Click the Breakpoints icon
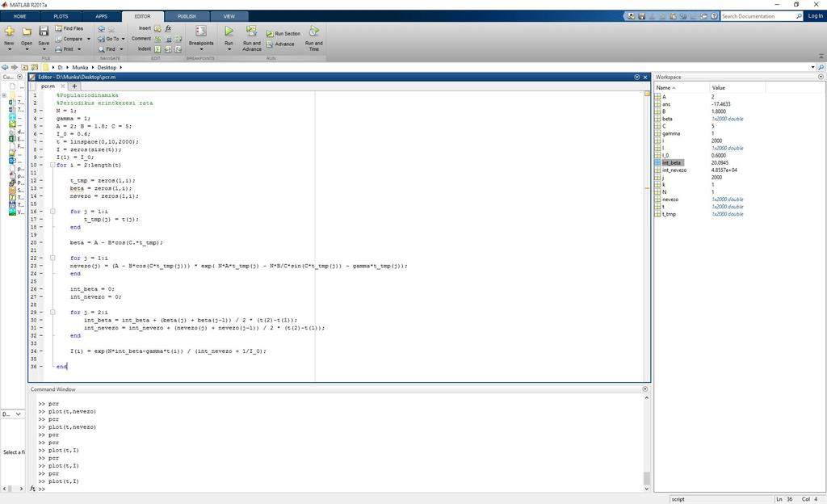The image size is (827, 504). click(x=201, y=31)
